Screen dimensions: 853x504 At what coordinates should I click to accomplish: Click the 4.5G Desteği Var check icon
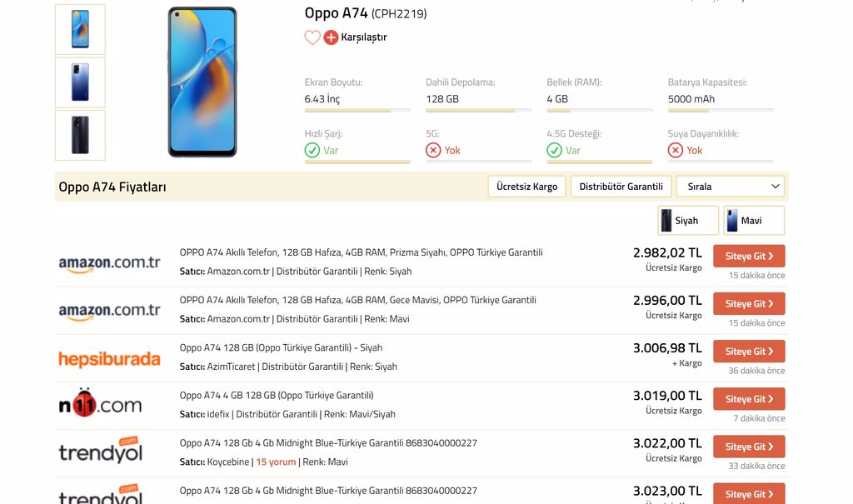(554, 150)
